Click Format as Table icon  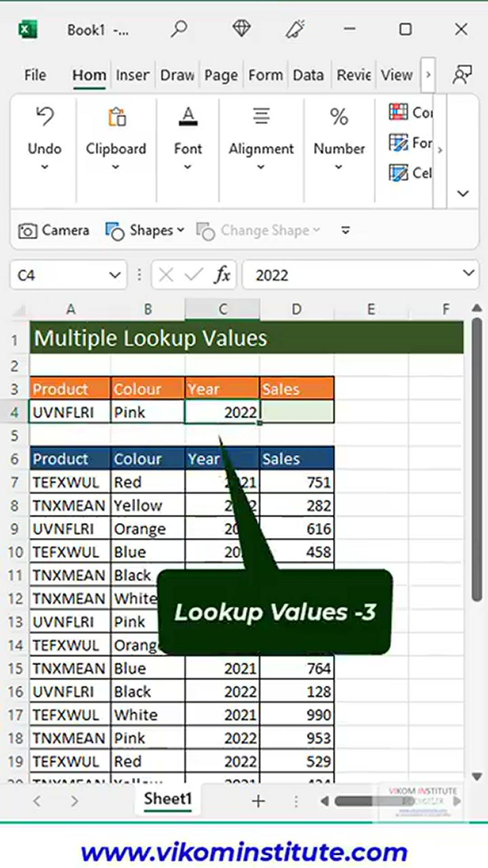pyautogui.click(x=398, y=143)
